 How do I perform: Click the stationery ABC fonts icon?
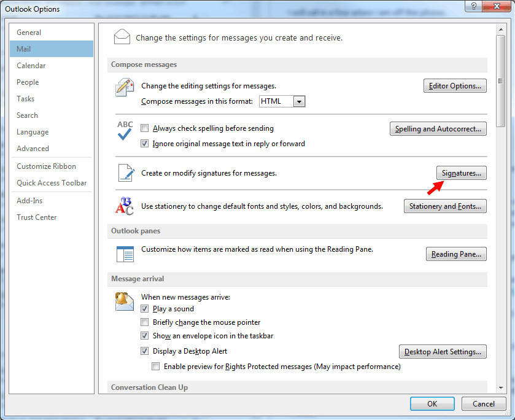point(125,206)
